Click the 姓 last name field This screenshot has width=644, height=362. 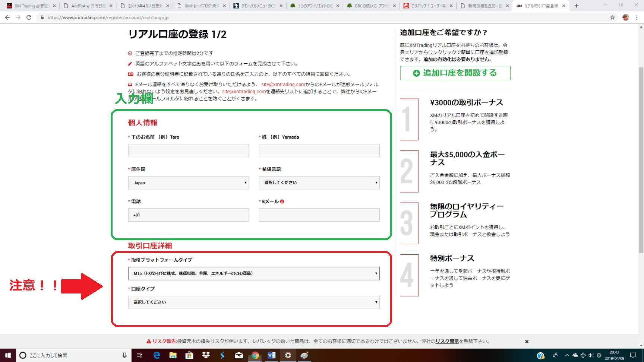319,150
